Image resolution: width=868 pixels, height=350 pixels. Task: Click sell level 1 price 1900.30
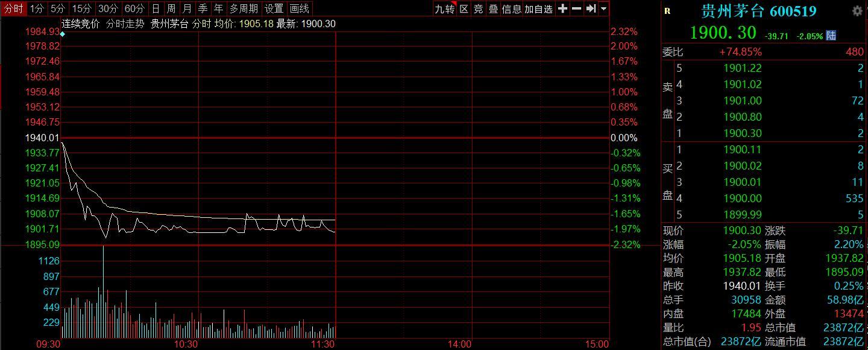click(x=743, y=133)
